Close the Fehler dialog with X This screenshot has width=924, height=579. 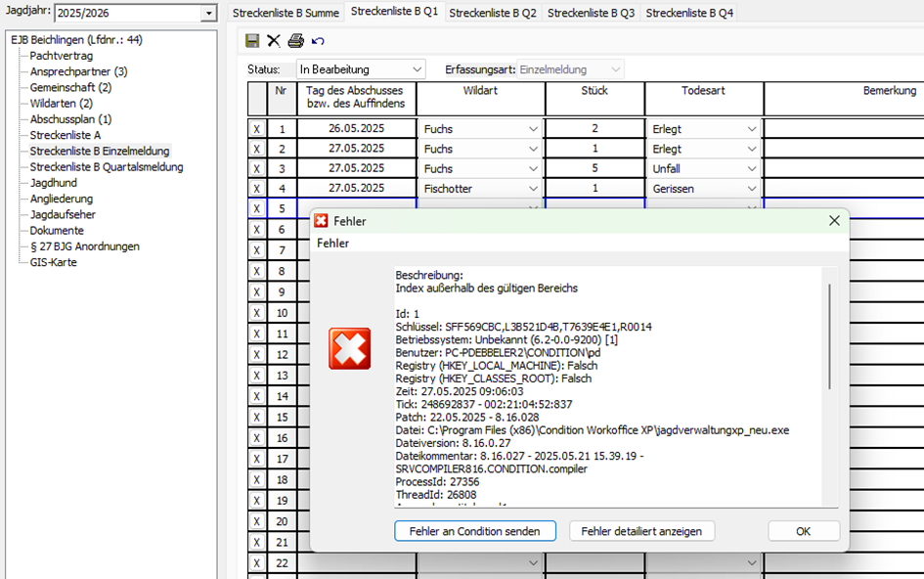[x=834, y=221]
